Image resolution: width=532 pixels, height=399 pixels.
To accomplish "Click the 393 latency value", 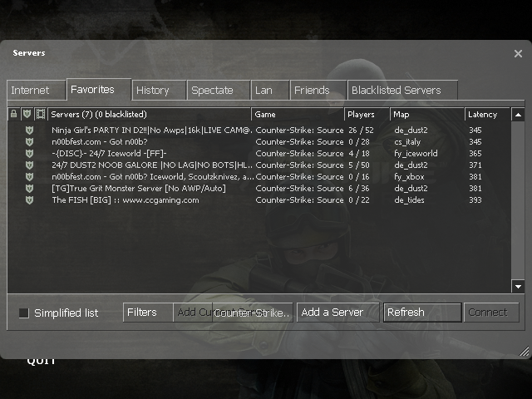I will pyautogui.click(x=475, y=199).
